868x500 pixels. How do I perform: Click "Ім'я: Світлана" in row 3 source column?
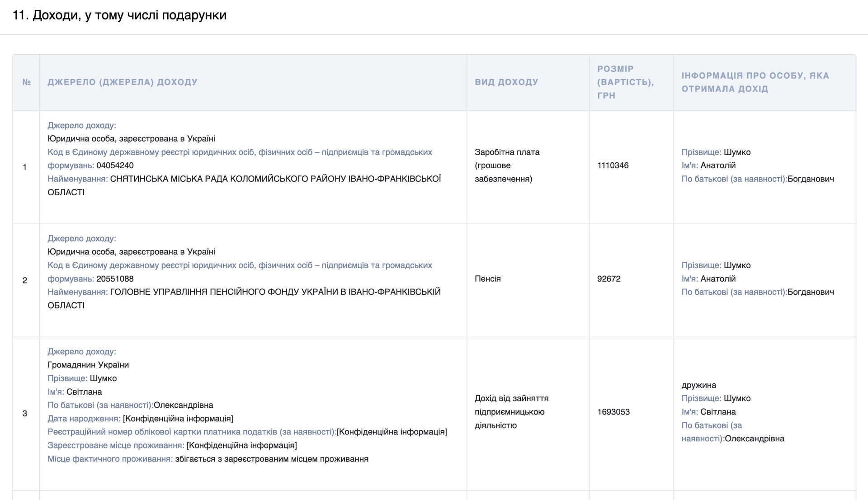75,392
